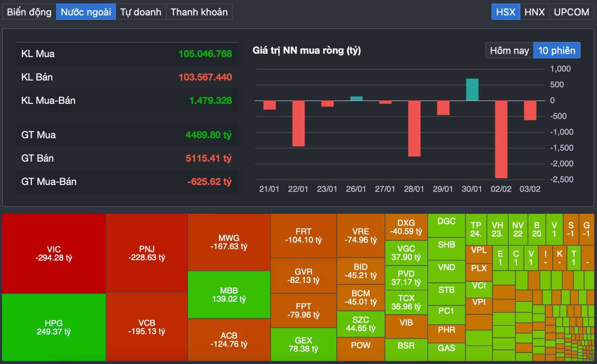The image size is (597, 364).
Task: Click the PLX tile
Action: click(479, 272)
